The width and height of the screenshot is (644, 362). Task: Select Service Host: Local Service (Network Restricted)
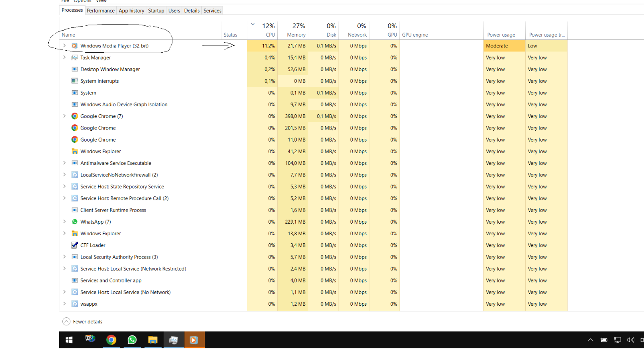click(x=313, y=269)
